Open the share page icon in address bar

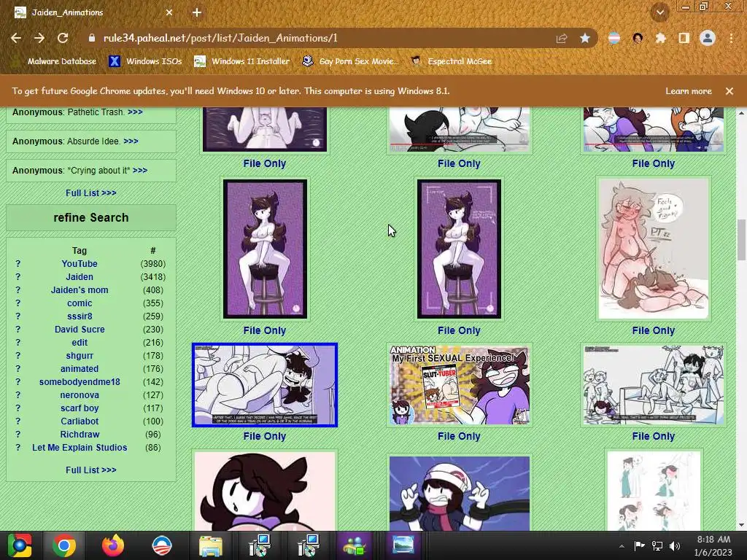tap(562, 38)
